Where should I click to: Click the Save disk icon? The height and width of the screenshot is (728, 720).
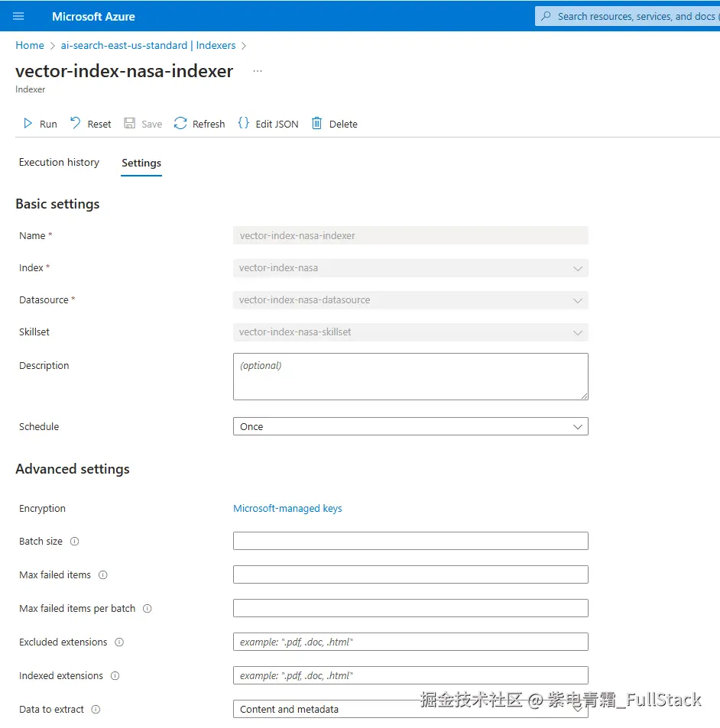[x=130, y=123]
